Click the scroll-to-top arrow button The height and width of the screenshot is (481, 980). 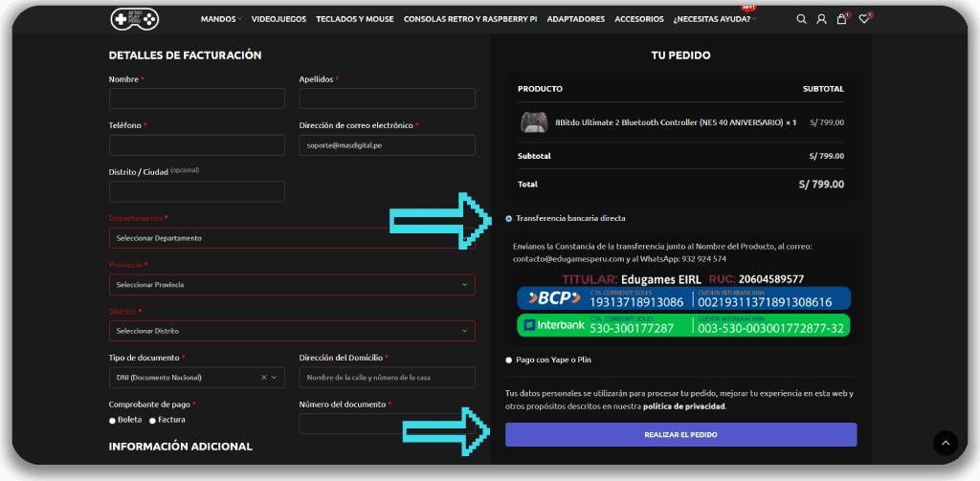[x=945, y=443]
